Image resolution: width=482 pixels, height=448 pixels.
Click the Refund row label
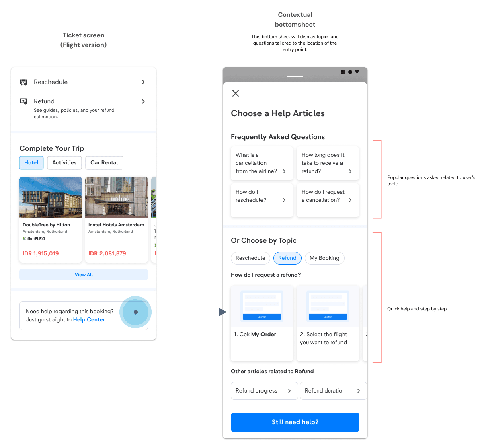tap(44, 101)
